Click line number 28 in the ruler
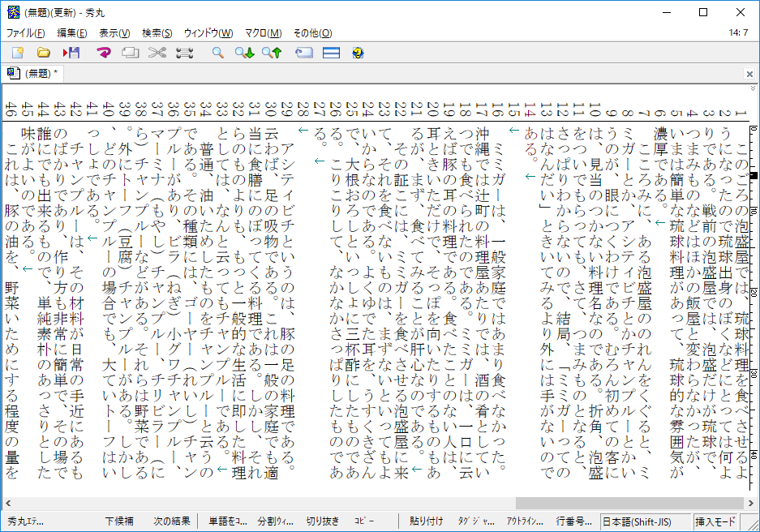This screenshot has width=760, height=532. tap(303, 110)
